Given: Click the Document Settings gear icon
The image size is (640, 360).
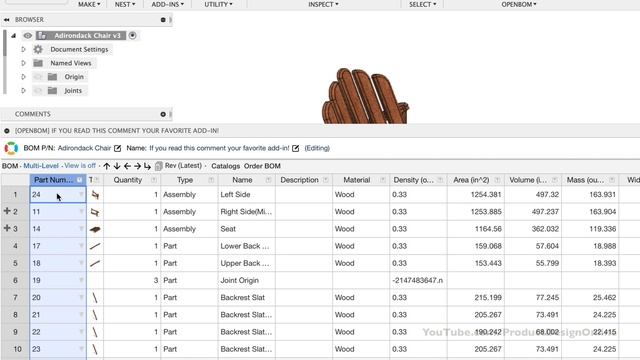Looking at the screenshot, I should [x=38, y=49].
